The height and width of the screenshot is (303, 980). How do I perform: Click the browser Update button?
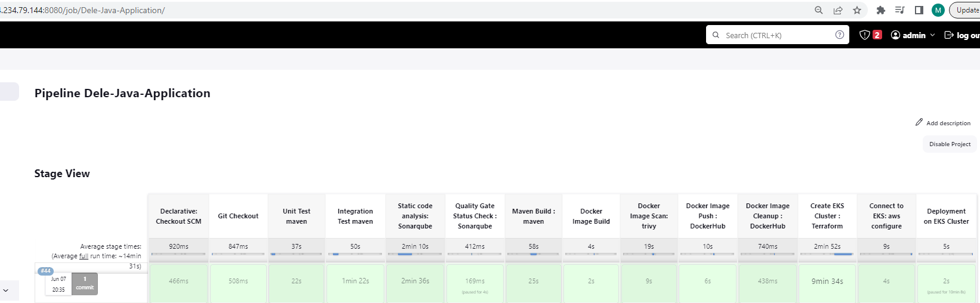click(966, 10)
